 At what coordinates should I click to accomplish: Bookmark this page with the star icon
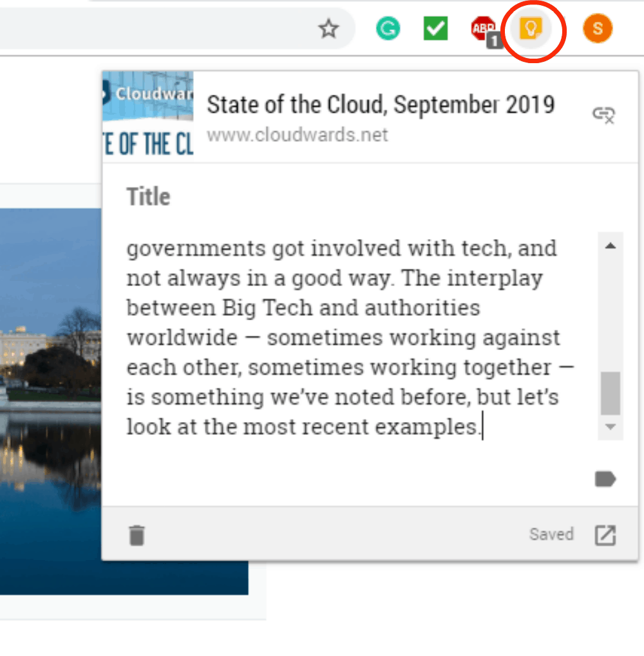coord(328,29)
